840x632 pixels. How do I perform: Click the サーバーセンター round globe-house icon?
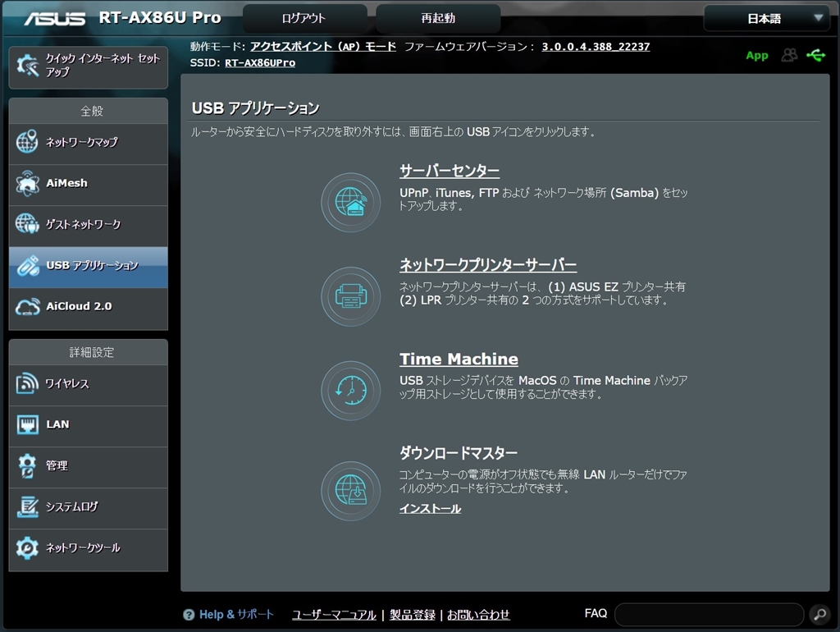coord(351,202)
